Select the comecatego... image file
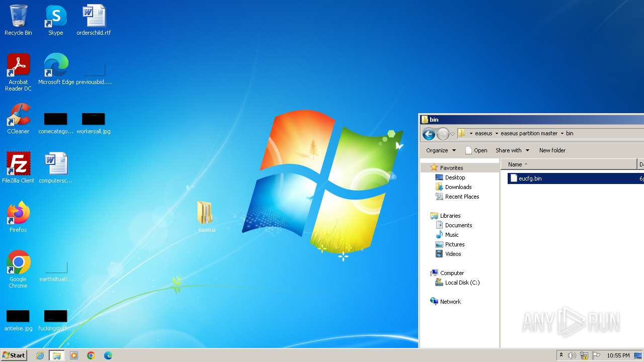Viewport: 644px width, 362px height. (x=56, y=124)
